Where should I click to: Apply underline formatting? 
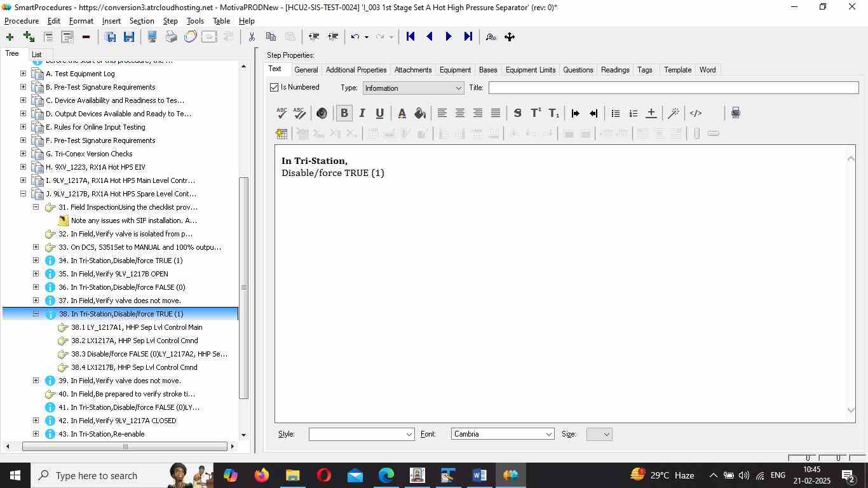pos(380,113)
